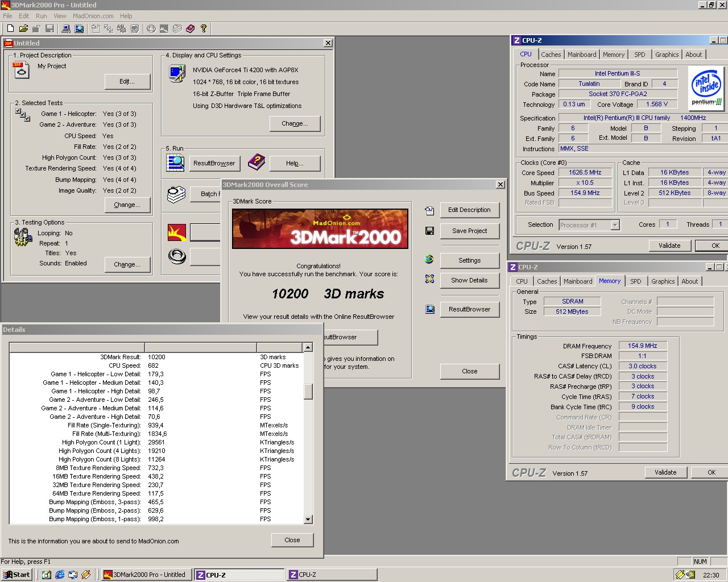The width and height of the screenshot is (728, 582).
Task: Click the Help... button in Run section
Action: tap(295, 163)
